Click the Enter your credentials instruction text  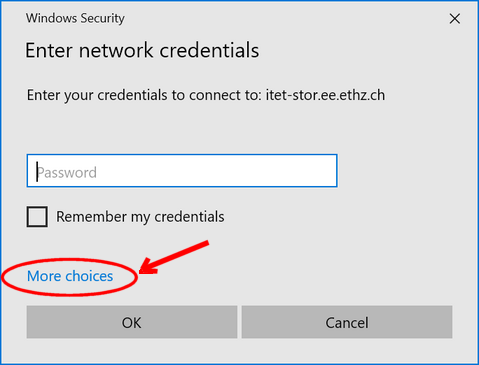pyautogui.click(x=206, y=95)
